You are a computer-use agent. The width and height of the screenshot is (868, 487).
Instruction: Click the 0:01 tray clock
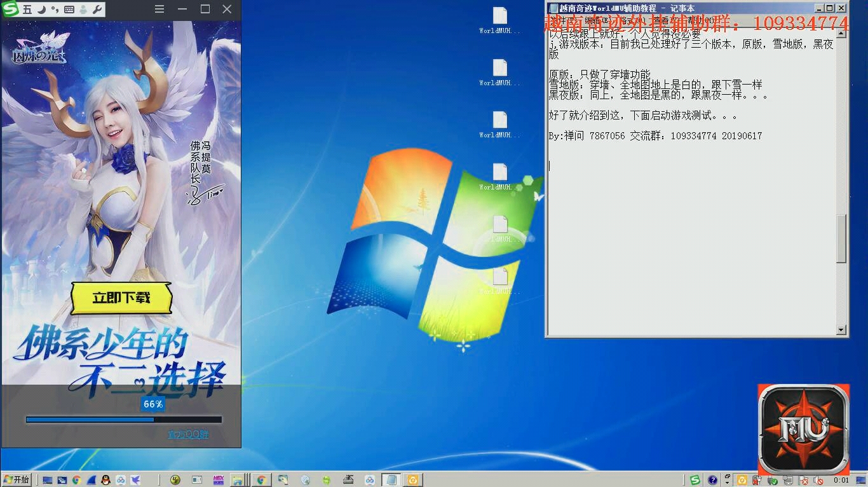click(x=841, y=481)
